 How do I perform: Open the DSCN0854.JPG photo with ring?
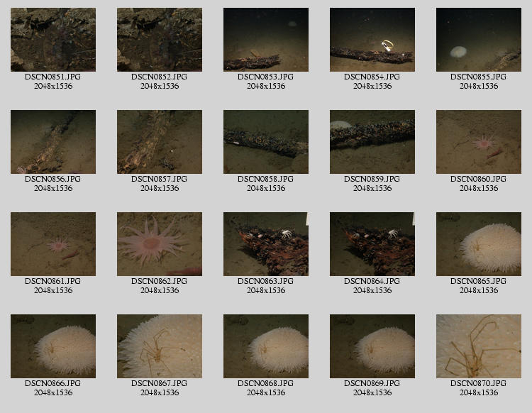[372, 40]
